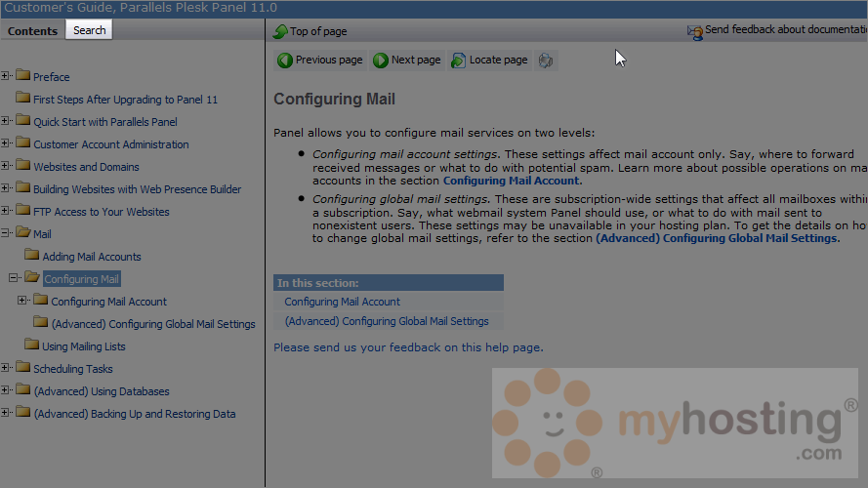Open Configuring Mail Account in contents tree
This screenshot has width=868, height=488.
point(109,302)
